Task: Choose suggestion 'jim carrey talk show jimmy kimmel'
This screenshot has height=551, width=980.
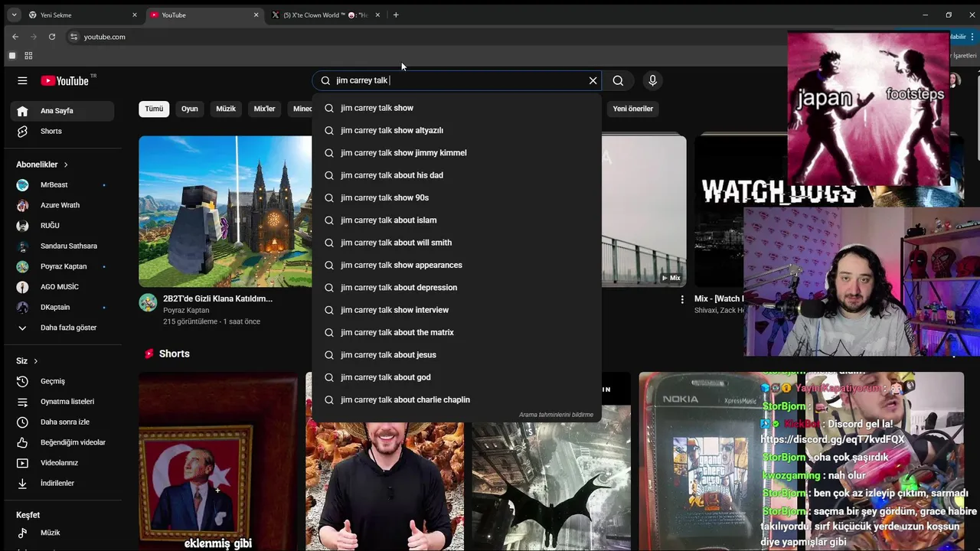Action: [456, 153]
